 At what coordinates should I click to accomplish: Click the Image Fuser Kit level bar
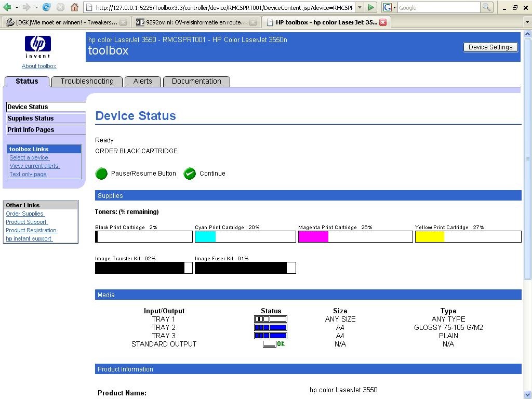pyautogui.click(x=245, y=268)
